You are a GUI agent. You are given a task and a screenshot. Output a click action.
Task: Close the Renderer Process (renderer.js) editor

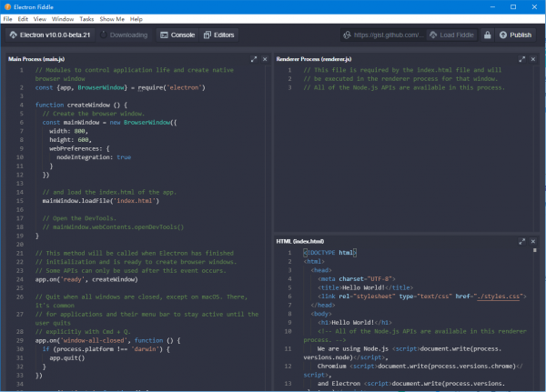(x=532, y=59)
